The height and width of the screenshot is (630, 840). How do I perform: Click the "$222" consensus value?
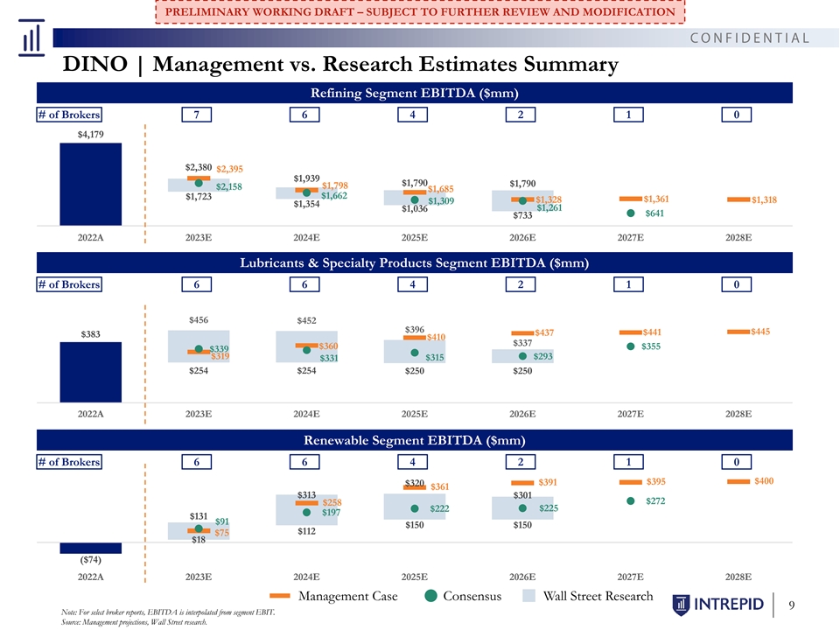coord(439,508)
